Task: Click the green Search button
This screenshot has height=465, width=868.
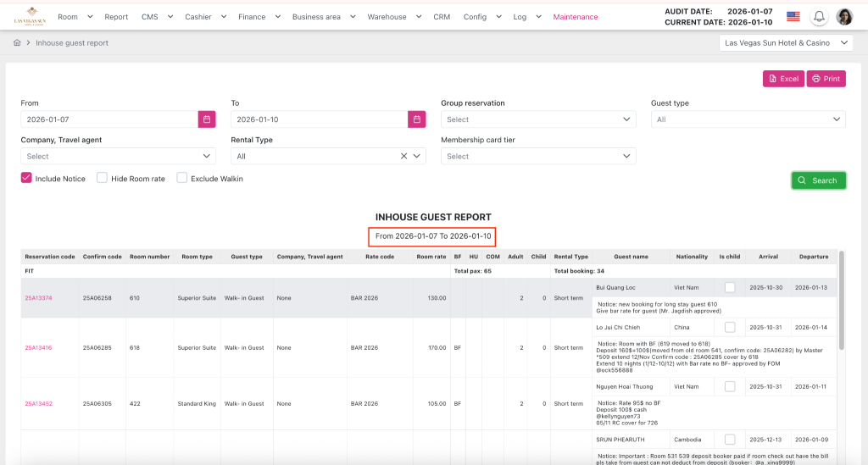Action: 818,180
